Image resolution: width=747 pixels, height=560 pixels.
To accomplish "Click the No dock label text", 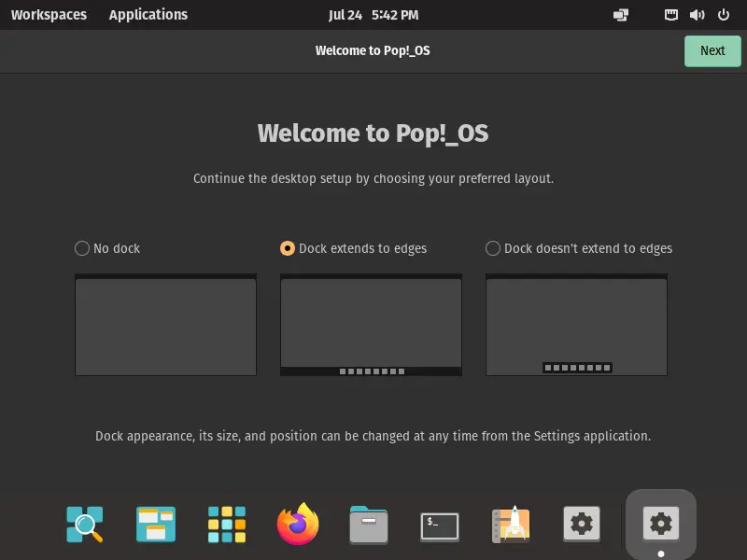I will [x=117, y=248].
